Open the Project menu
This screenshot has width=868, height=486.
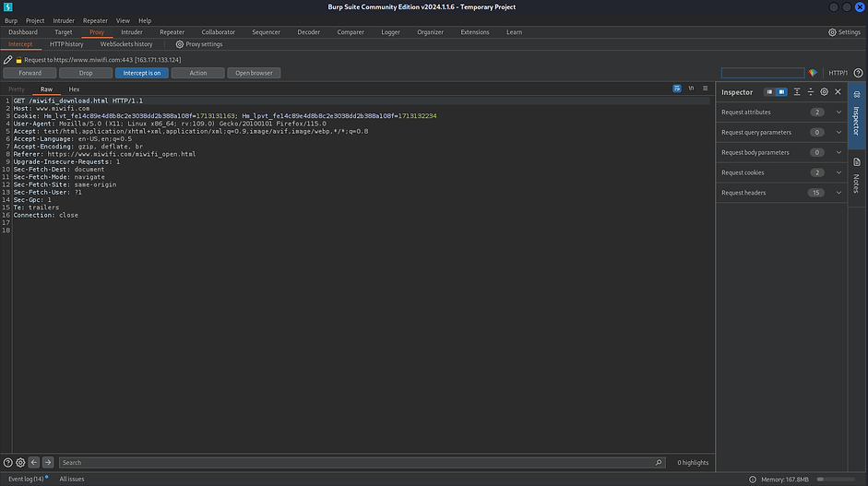pyautogui.click(x=35, y=20)
